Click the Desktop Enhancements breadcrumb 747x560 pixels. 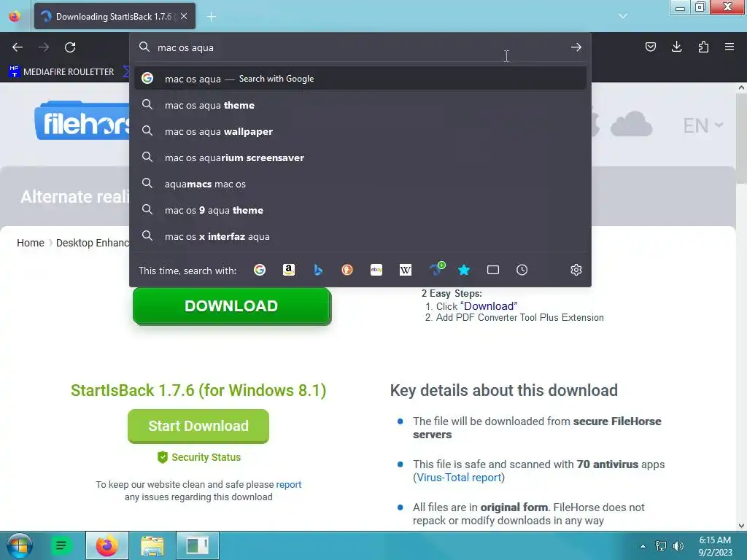(x=93, y=243)
